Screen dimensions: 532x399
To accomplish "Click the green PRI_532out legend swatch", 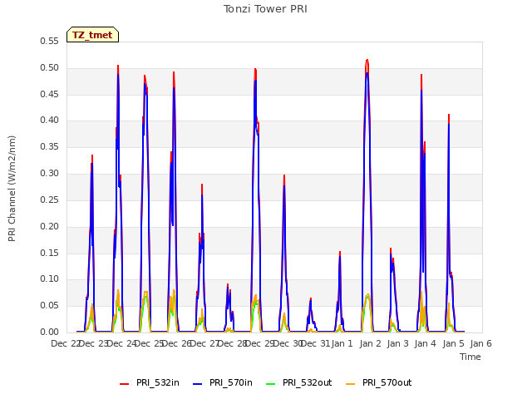I will [271, 384].
